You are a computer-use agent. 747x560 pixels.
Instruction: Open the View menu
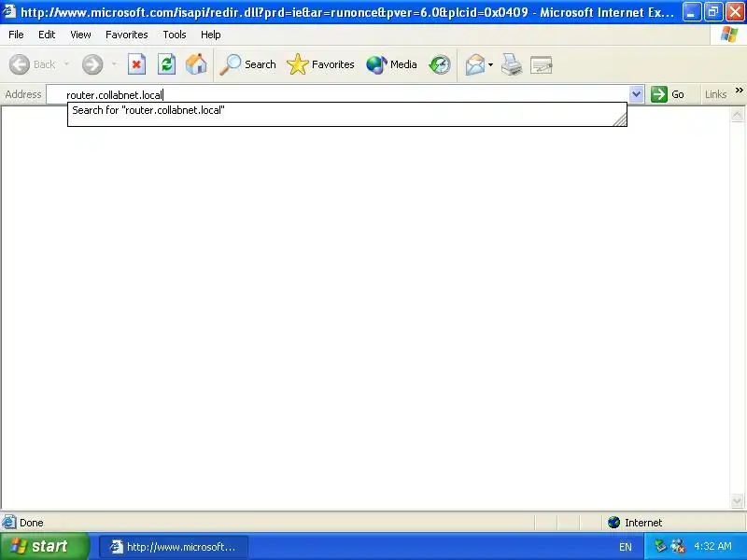[x=80, y=35]
